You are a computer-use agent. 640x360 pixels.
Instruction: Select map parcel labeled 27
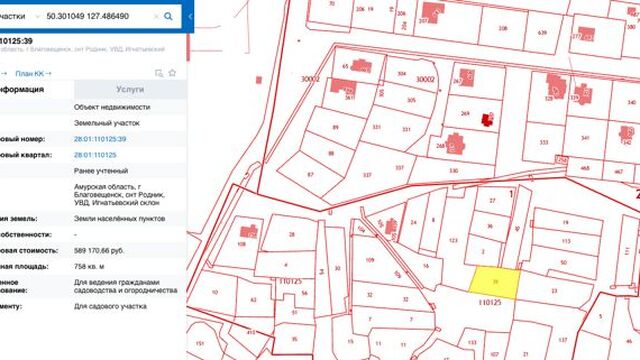pos(492,200)
